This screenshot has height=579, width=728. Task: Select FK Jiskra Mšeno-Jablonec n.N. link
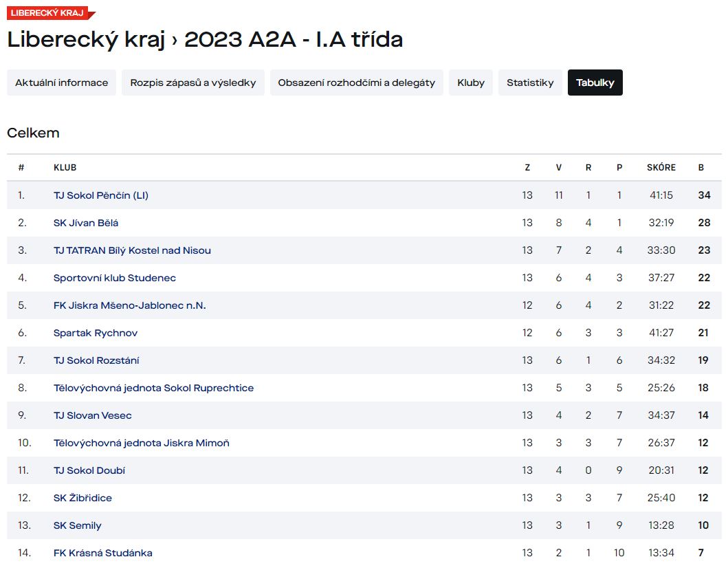129,305
